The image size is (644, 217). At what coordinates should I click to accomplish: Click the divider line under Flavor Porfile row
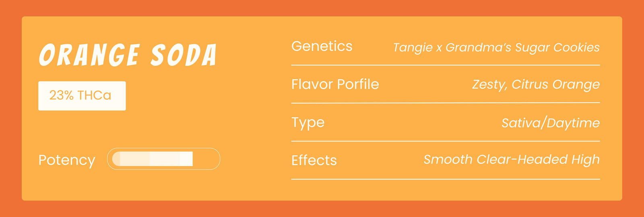(445, 103)
